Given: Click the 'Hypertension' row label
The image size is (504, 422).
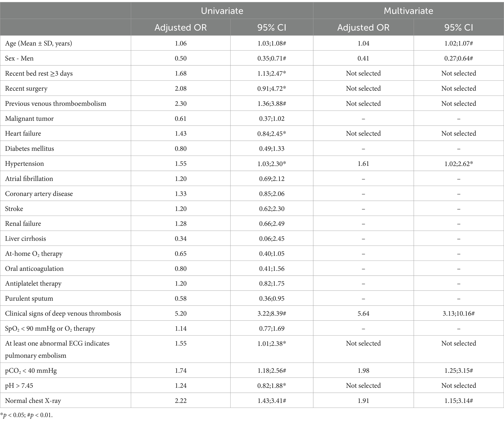Looking at the screenshot, I should pyautogui.click(x=24, y=163).
